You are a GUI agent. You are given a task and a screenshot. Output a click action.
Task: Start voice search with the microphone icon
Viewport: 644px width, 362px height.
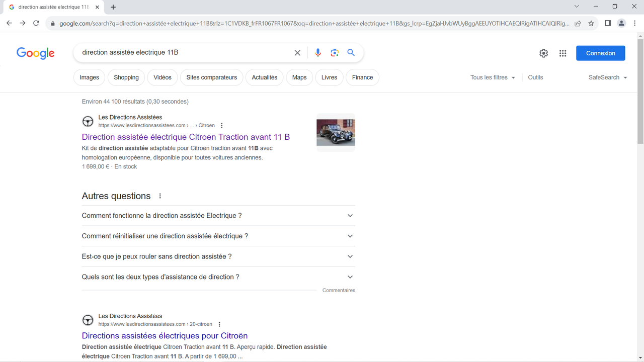tap(318, 53)
